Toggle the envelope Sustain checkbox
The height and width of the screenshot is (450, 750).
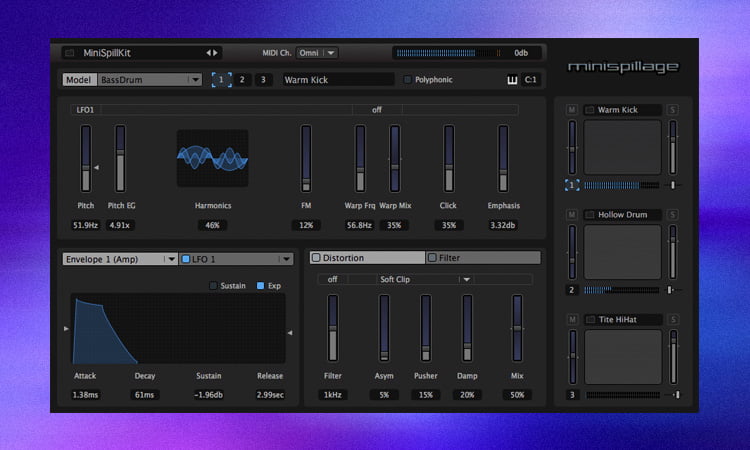click(213, 285)
